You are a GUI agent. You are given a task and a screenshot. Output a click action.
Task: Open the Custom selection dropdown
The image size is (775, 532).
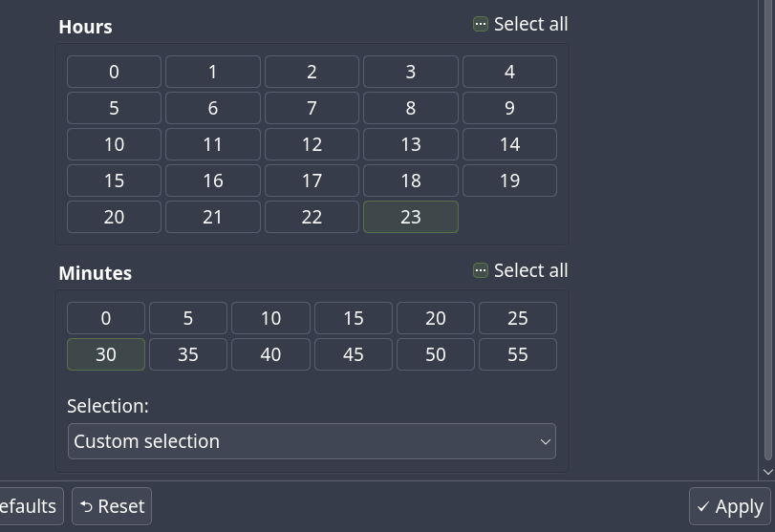point(312,441)
